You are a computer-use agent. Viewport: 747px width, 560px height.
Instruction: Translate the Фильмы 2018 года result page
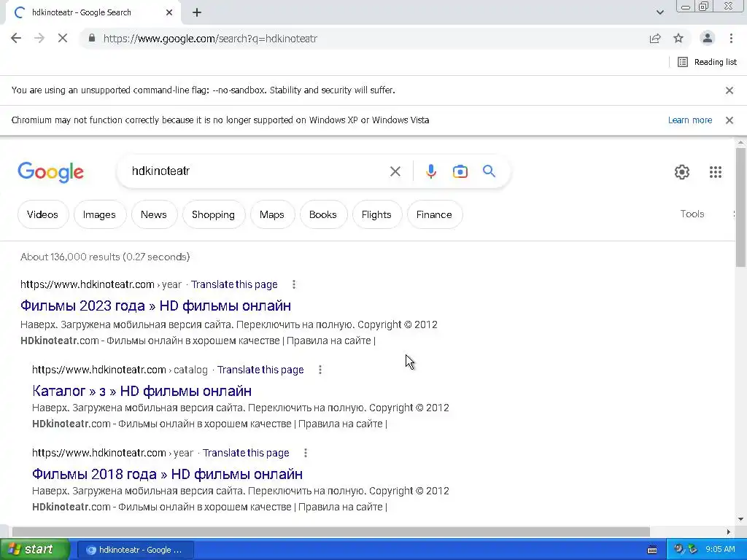(x=246, y=453)
